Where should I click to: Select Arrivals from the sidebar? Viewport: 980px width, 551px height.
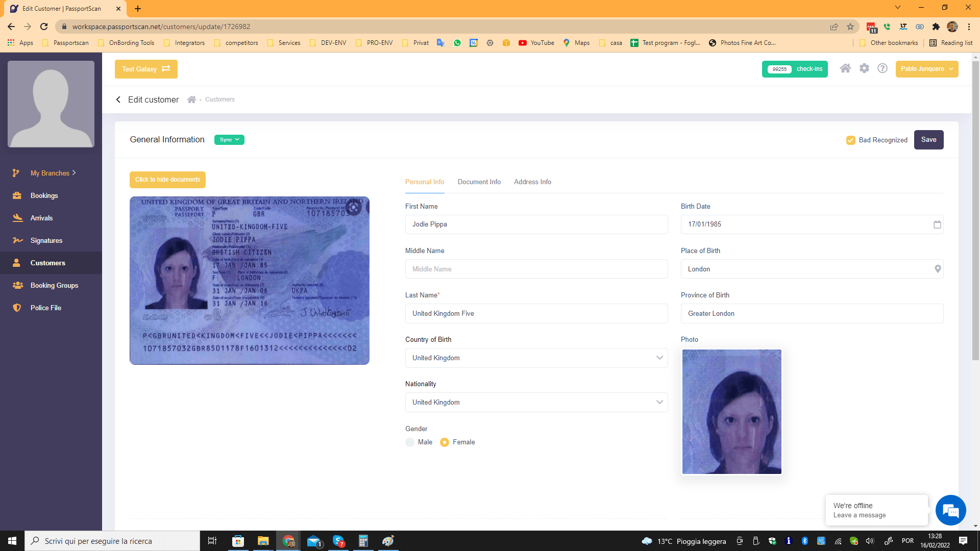click(41, 218)
